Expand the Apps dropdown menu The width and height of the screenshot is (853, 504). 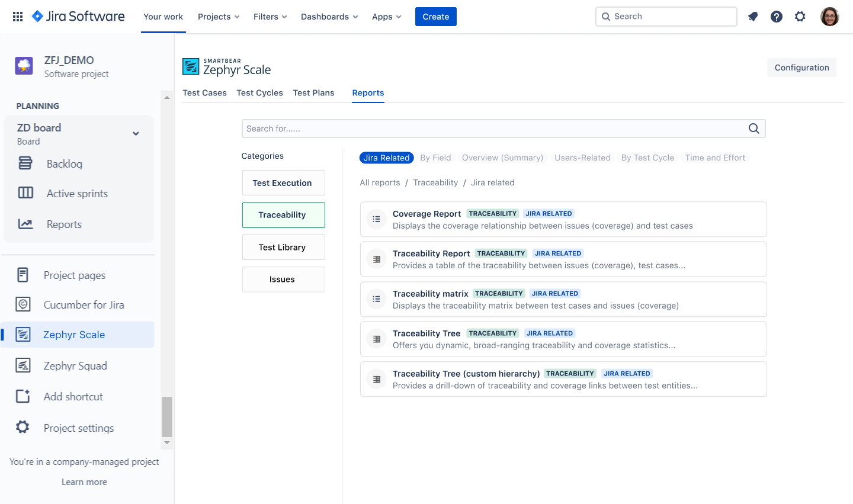[x=386, y=17]
